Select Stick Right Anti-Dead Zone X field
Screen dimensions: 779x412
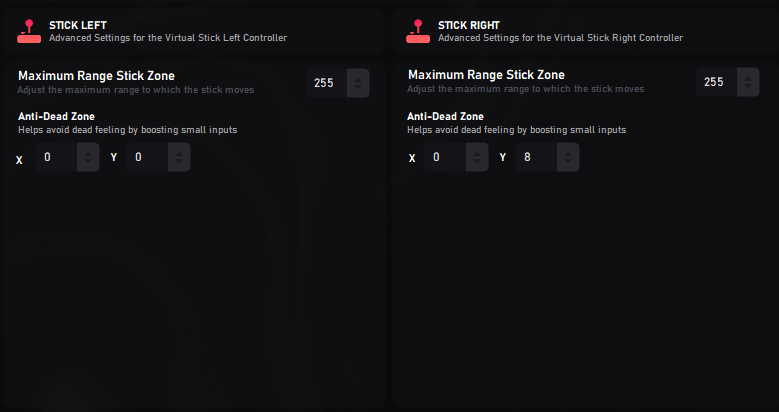445,158
